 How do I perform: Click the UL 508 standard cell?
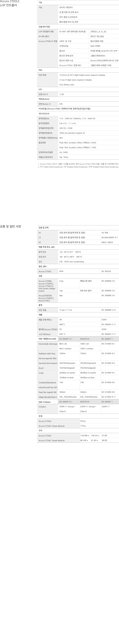(x=105, y=233)
